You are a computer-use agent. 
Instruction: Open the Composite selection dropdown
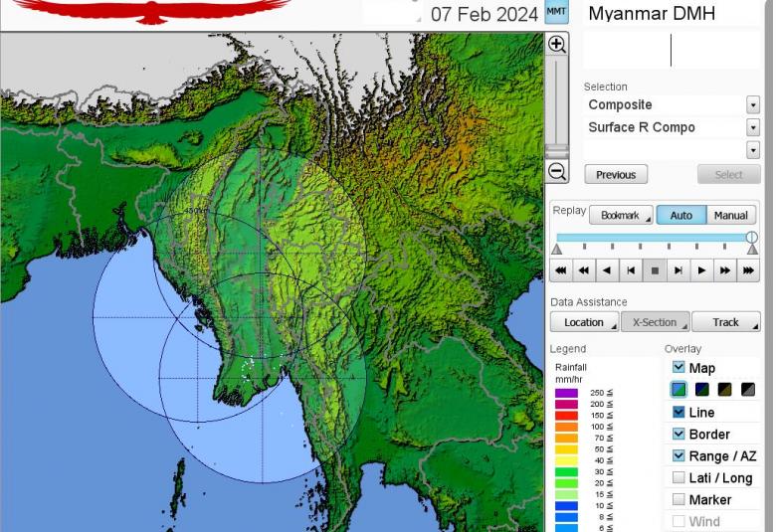point(752,105)
